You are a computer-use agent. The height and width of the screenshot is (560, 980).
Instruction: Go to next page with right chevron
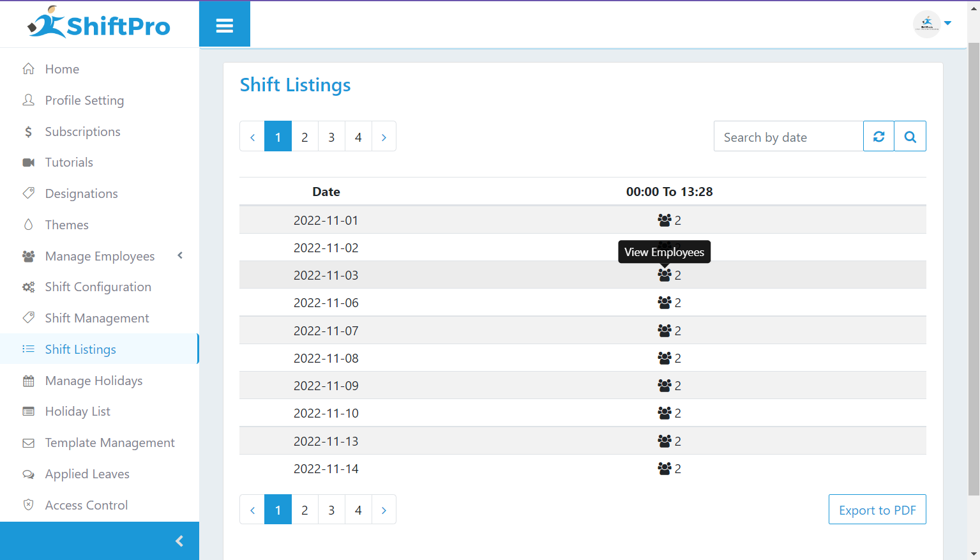[x=384, y=136]
